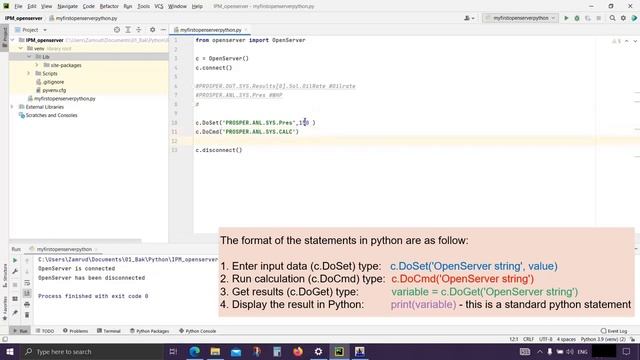Print Run console output with printer icon
Viewport: 640px width, 360px height.
pos(27,304)
